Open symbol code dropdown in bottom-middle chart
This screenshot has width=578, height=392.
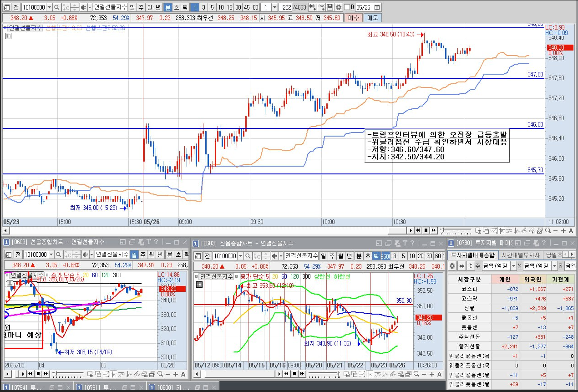click(x=241, y=255)
